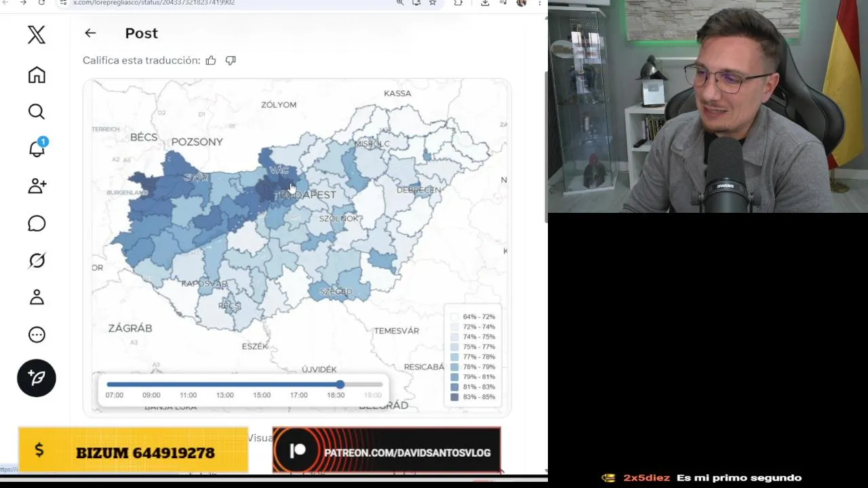This screenshot has width=868, height=488.
Task: Click the streamer webcam feed
Action: pos(708,106)
